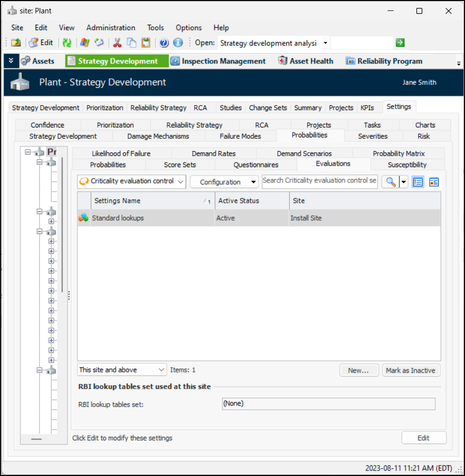Open the Susceptibility tab
The image size is (465, 476).
(407, 165)
